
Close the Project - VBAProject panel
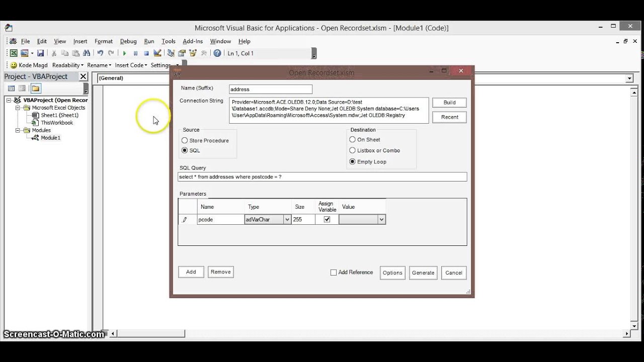pyautogui.click(x=83, y=76)
